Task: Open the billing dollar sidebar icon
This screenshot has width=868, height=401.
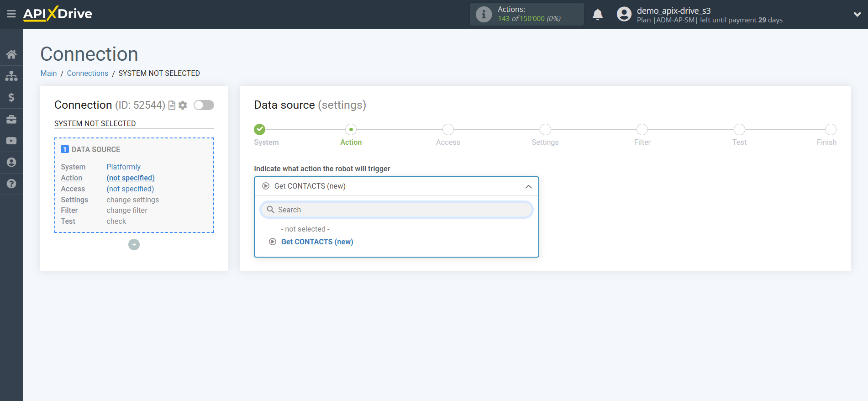Action: pyautogui.click(x=11, y=97)
